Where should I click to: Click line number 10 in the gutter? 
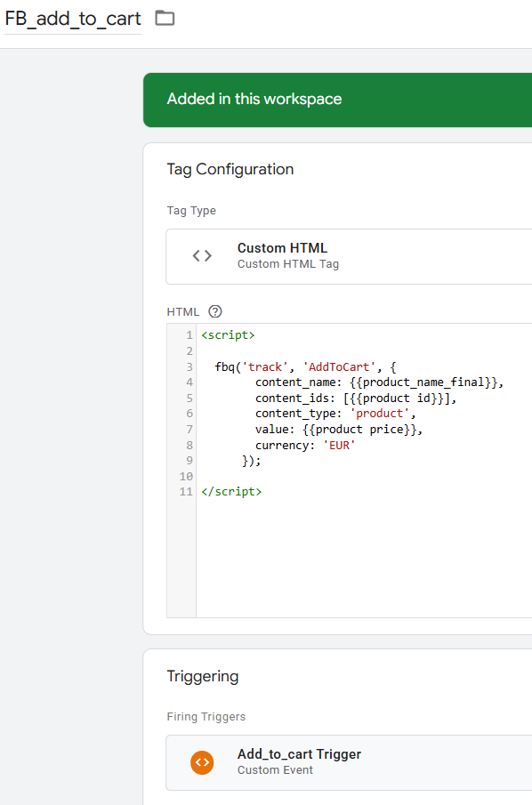tap(186, 477)
